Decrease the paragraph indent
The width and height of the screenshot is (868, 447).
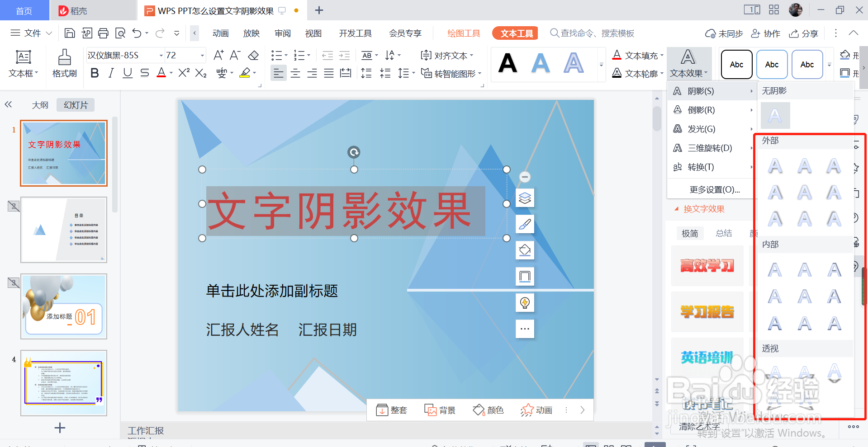point(327,55)
